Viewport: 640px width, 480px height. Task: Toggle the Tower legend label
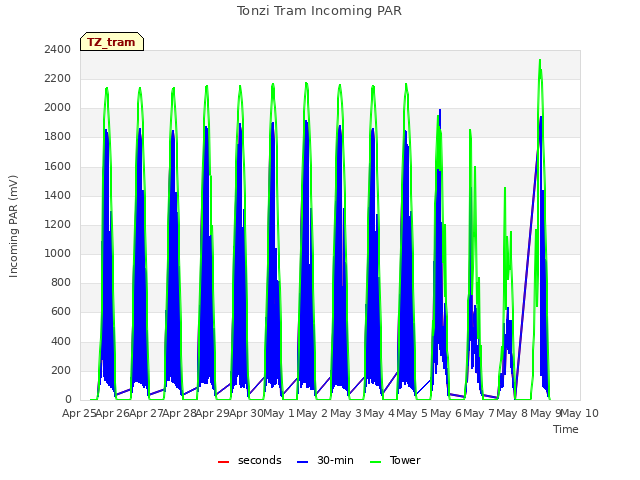[405, 460]
